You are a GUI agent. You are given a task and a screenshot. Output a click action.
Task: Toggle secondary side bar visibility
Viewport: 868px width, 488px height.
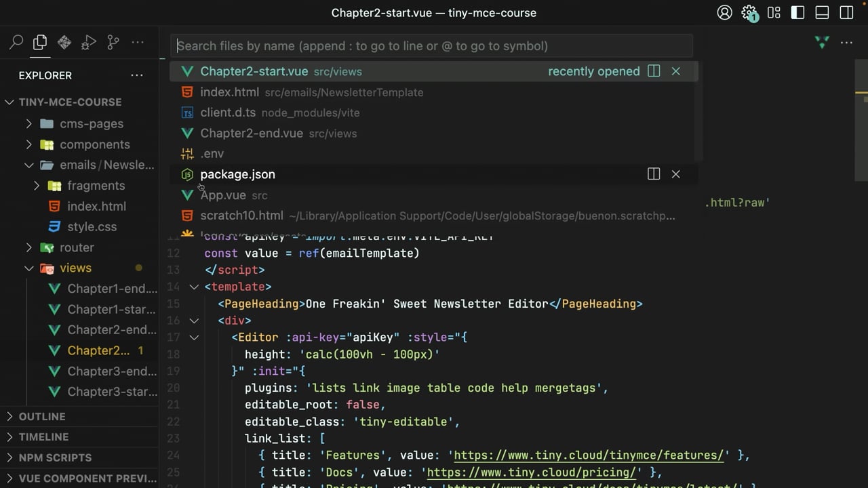(847, 13)
